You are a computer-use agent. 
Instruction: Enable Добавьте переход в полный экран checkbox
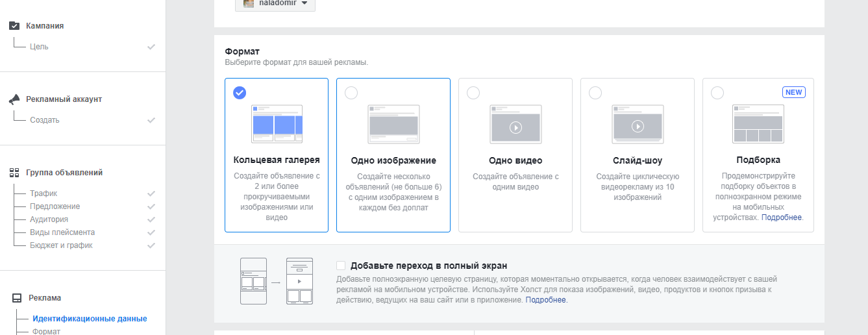point(341,266)
